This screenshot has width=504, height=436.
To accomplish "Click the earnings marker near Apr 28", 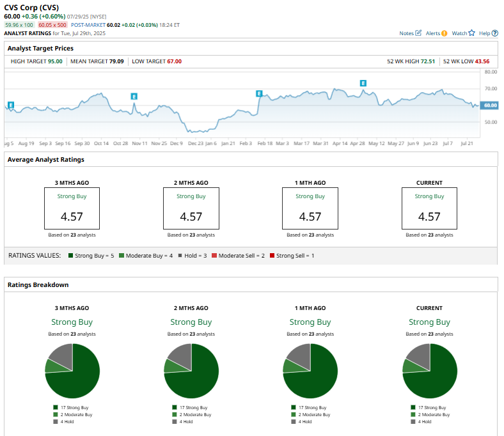I will (363, 83).
